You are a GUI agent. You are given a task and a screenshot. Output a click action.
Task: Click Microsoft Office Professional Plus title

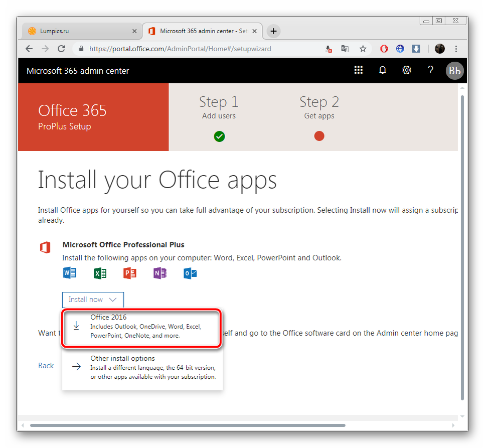tap(123, 245)
